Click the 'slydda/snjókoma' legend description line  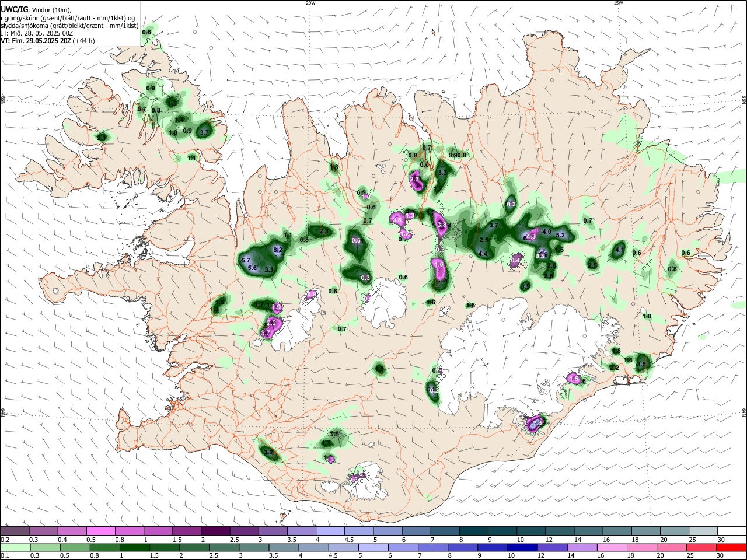coord(69,26)
